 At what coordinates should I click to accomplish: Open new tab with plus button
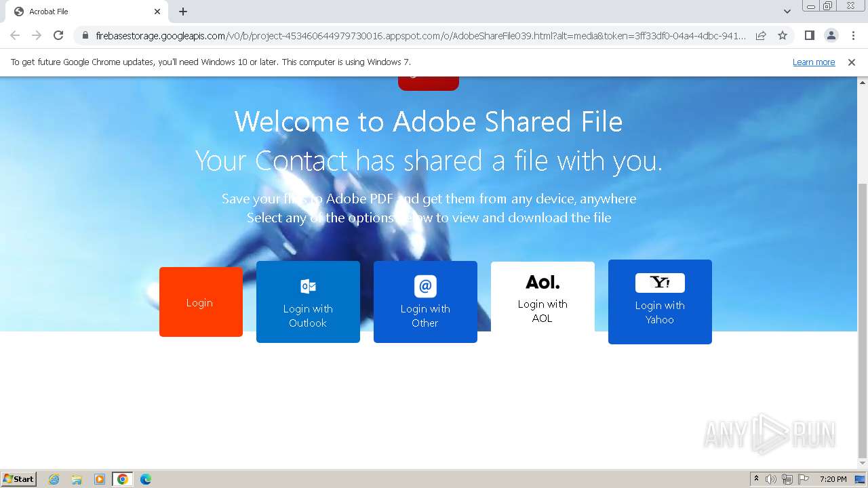(183, 12)
